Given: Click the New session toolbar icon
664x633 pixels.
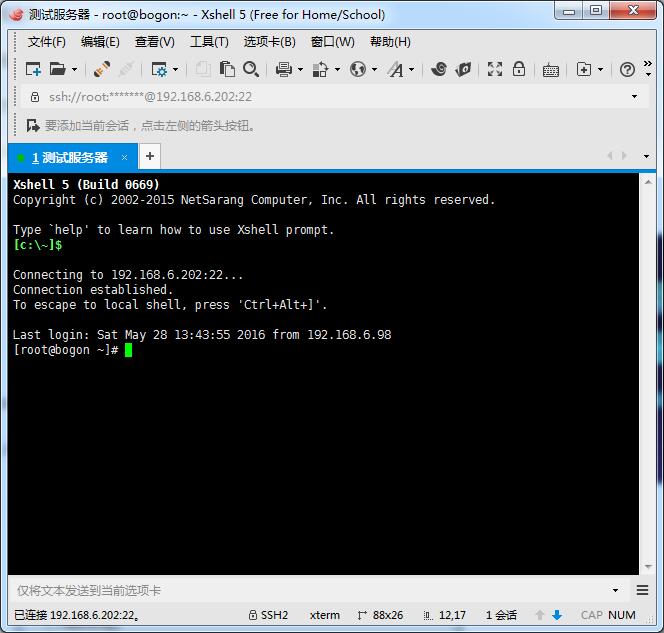Looking at the screenshot, I should tap(33, 69).
